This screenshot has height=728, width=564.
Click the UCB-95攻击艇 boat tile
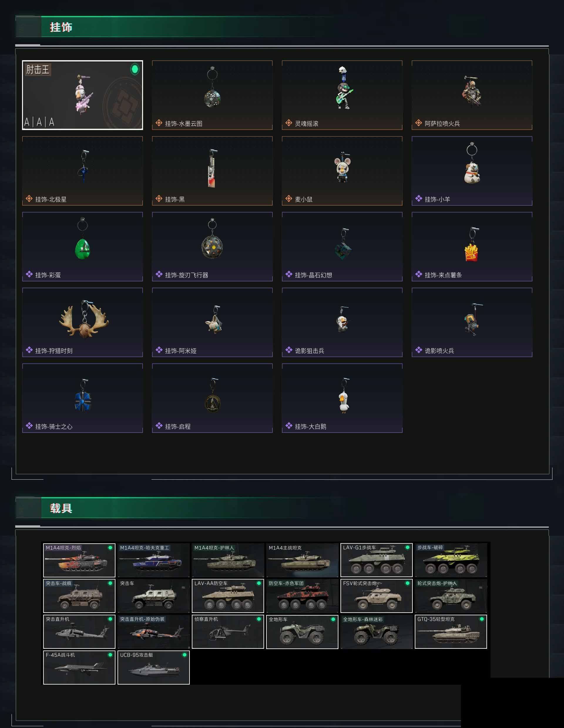(x=153, y=667)
